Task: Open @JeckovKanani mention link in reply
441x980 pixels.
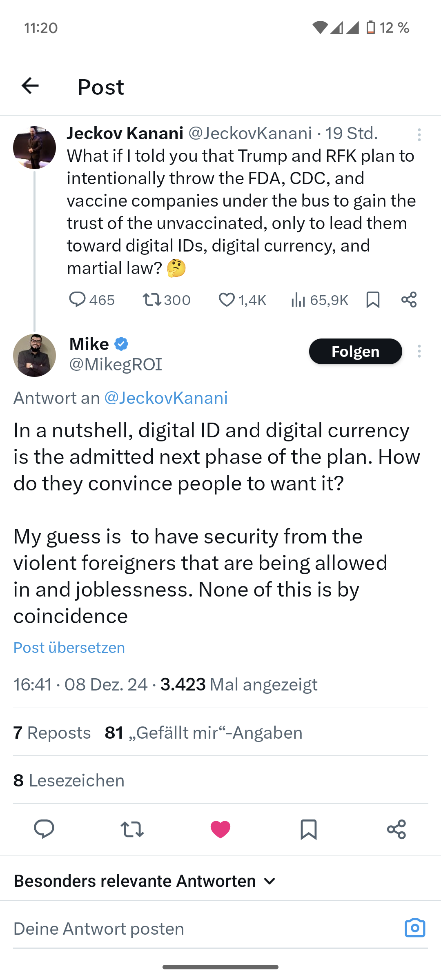Action: [166, 398]
